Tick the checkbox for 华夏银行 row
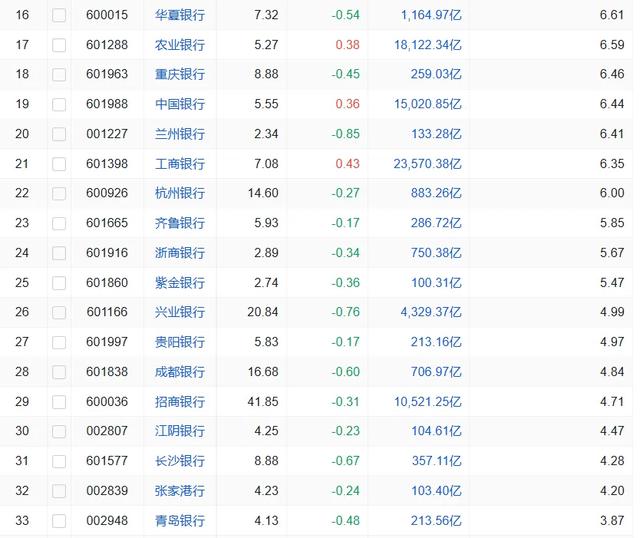The width and height of the screenshot is (640, 538). pyautogui.click(x=59, y=16)
